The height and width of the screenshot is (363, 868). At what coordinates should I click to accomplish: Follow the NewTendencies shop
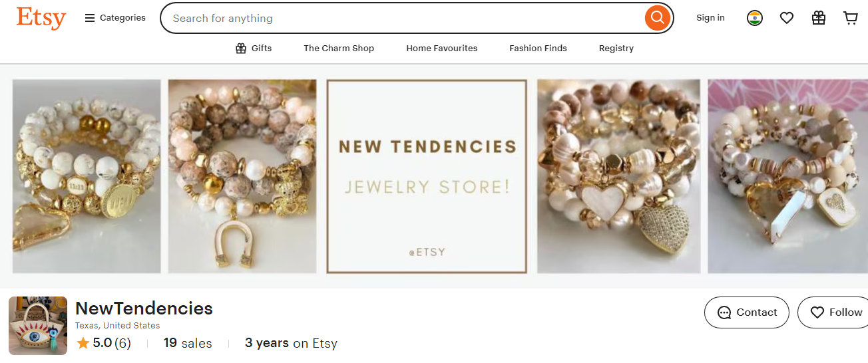tap(835, 312)
